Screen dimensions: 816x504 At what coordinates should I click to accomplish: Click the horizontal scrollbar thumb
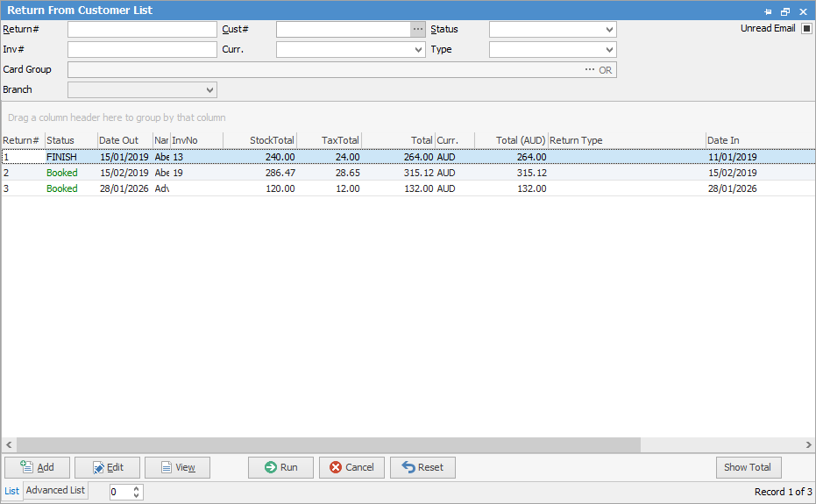(x=329, y=444)
